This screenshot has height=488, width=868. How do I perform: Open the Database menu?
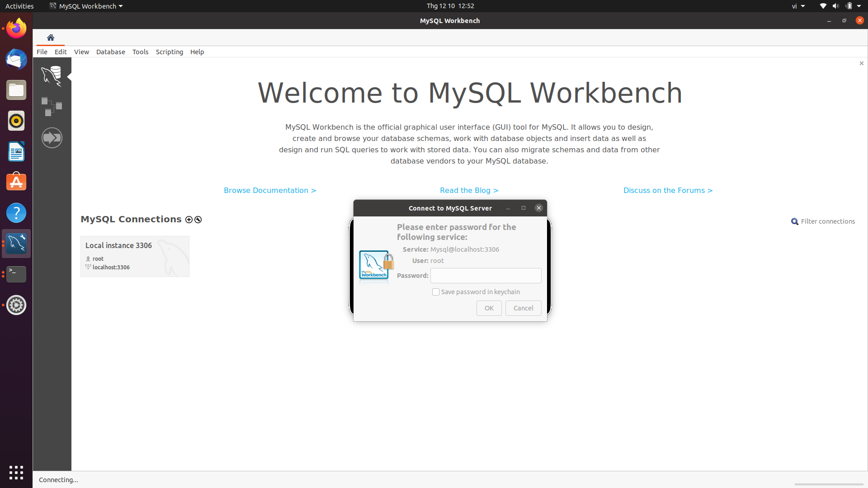(110, 52)
